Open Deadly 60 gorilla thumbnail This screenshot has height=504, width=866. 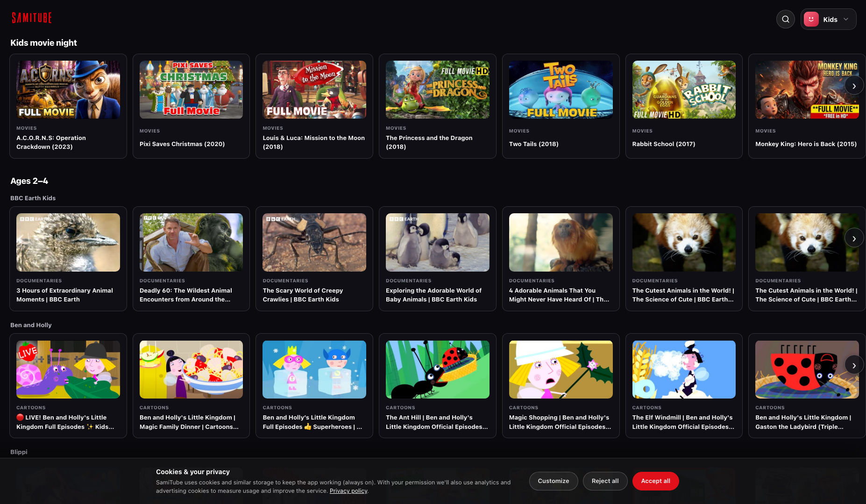191,242
